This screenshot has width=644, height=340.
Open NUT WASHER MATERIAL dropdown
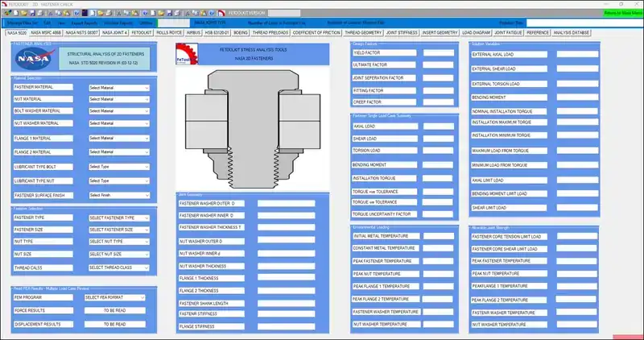(x=119, y=123)
